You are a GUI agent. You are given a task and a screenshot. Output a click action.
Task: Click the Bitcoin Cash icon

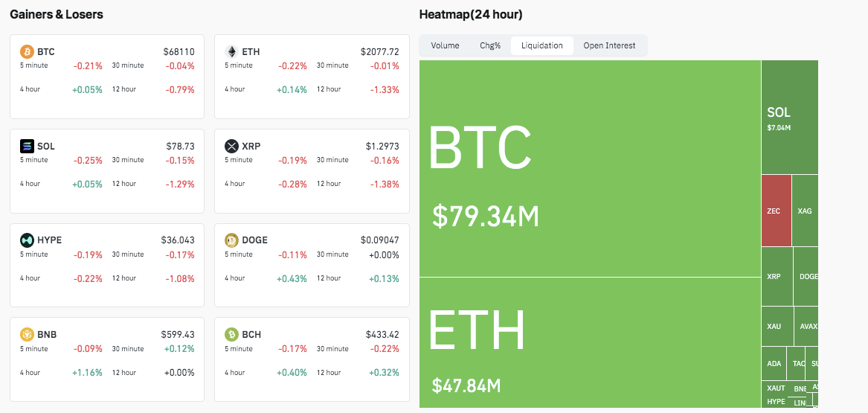point(231,335)
